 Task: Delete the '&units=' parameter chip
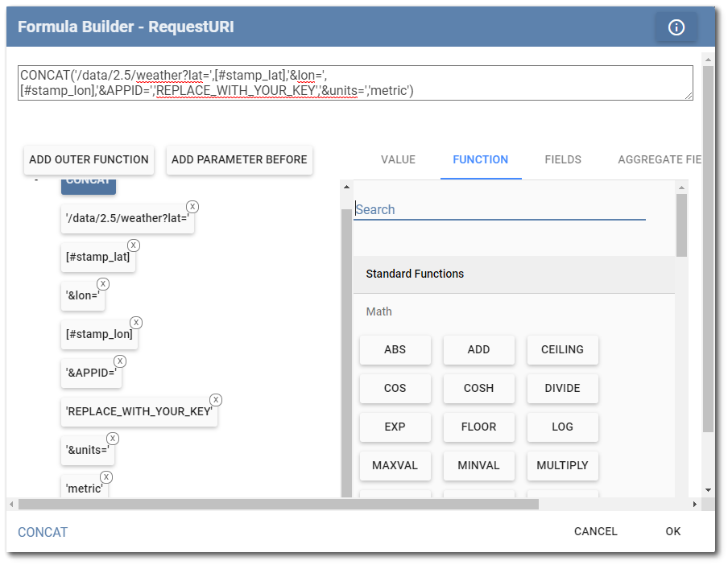(x=113, y=438)
